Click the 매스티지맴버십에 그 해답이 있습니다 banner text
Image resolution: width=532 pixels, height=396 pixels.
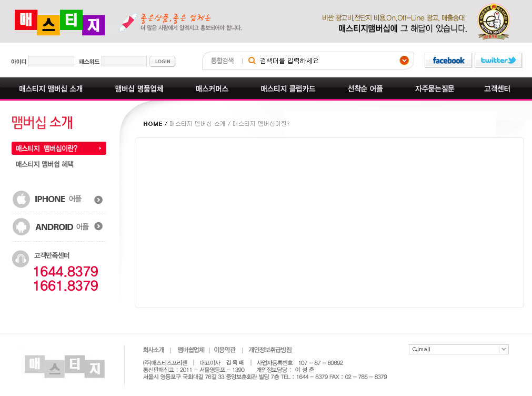pos(403,28)
